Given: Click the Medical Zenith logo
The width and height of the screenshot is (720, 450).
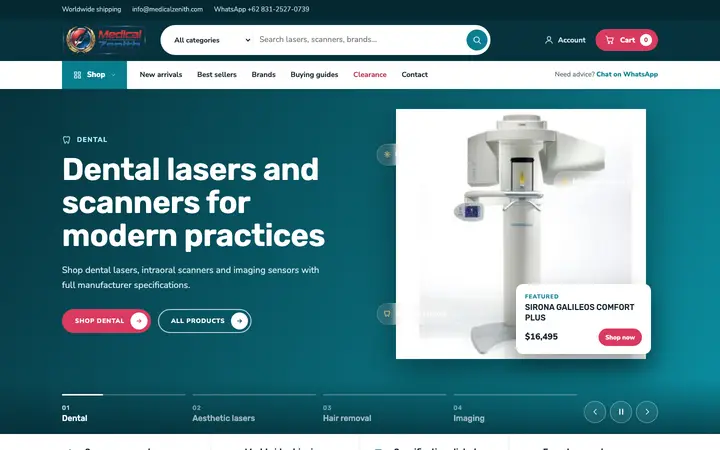Looking at the screenshot, I should tap(104, 39).
